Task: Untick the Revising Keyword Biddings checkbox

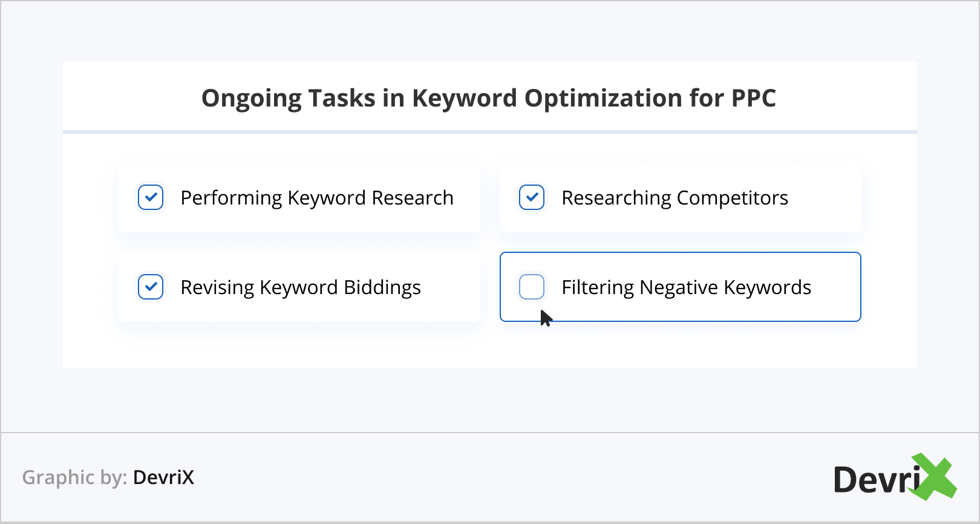Action: [151, 287]
